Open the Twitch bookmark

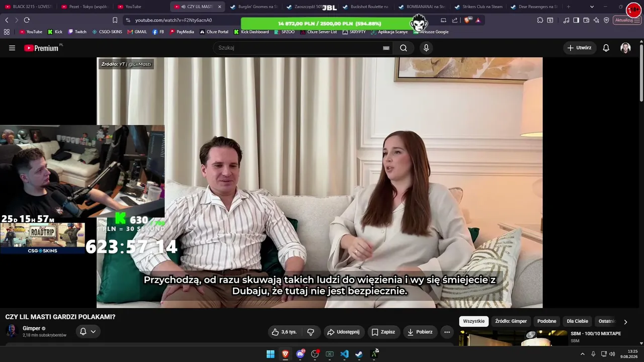pos(77,32)
